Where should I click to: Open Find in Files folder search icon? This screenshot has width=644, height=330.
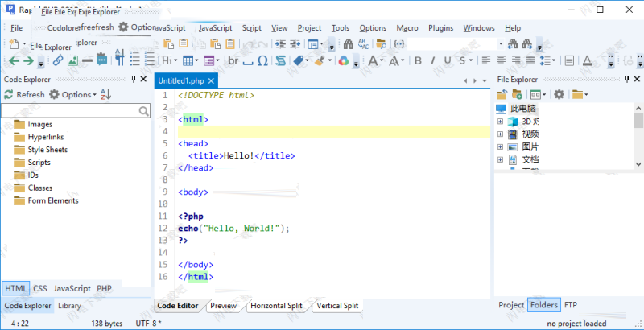[x=381, y=43]
